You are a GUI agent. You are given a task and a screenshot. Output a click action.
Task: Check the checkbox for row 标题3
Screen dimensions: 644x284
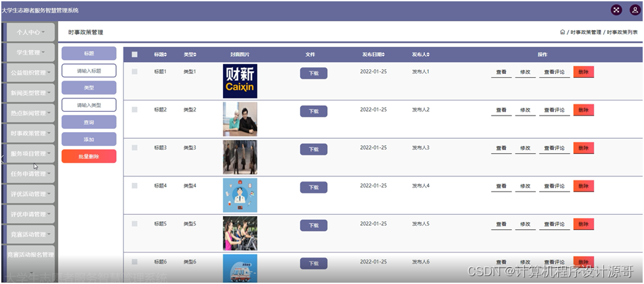[x=135, y=147]
